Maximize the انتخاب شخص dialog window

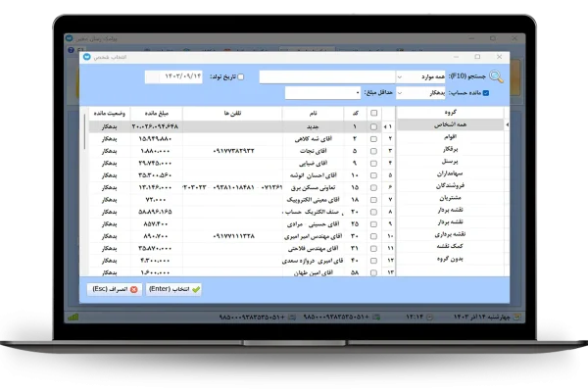pos(476,58)
